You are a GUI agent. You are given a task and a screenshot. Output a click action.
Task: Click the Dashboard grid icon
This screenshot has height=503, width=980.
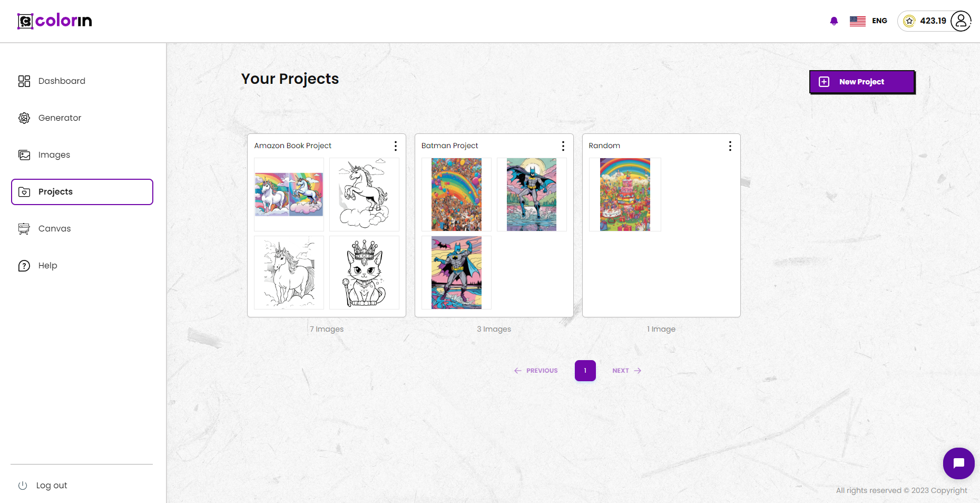(24, 81)
